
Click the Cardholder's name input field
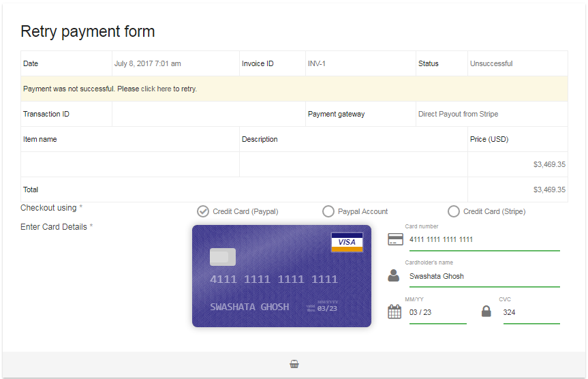pos(484,277)
